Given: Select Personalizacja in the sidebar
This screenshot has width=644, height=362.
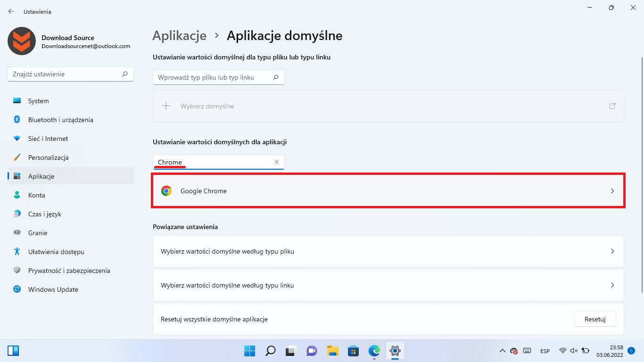Looking at the screenshot, I should coord(71,157).
